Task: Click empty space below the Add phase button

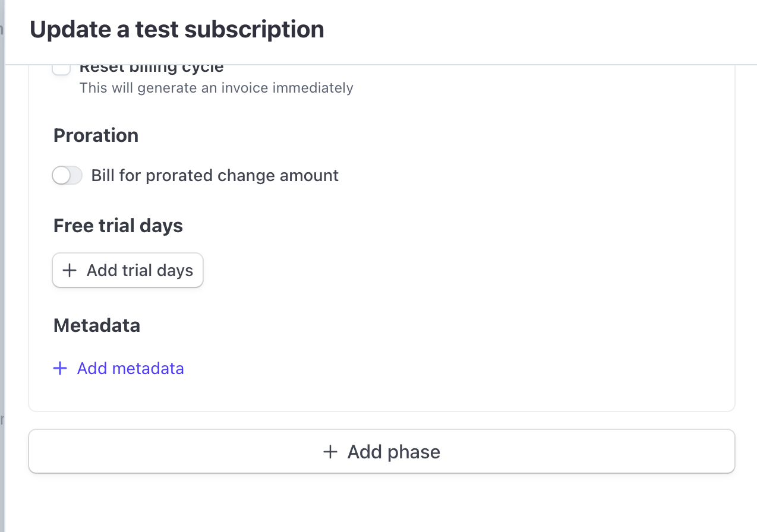Action: click(380, 505)
